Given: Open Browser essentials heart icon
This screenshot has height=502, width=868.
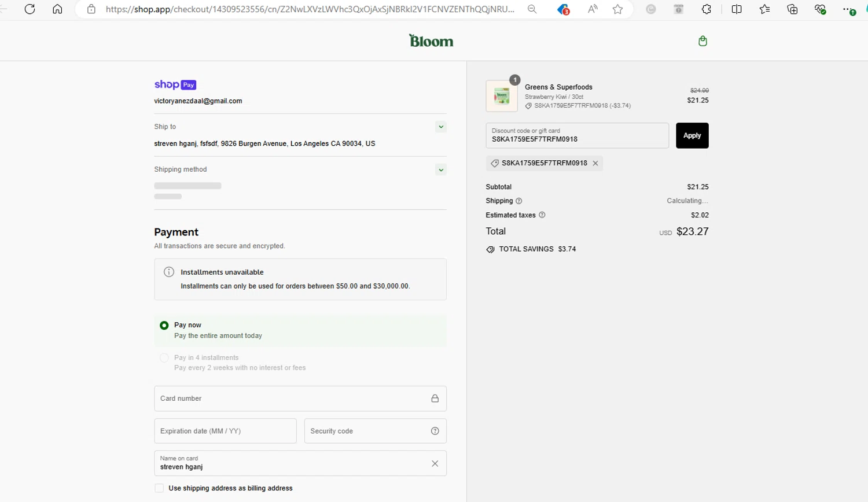Looking at the screenshot, I should [820, 9].
